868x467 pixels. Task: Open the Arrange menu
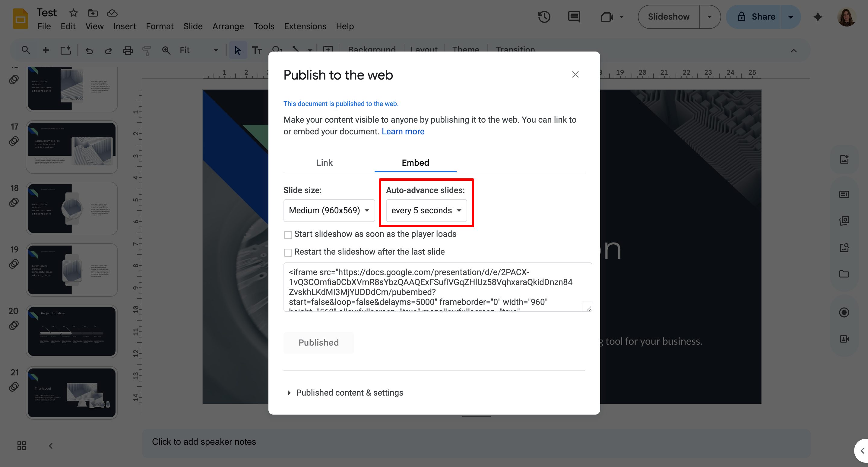coord(228,26)
